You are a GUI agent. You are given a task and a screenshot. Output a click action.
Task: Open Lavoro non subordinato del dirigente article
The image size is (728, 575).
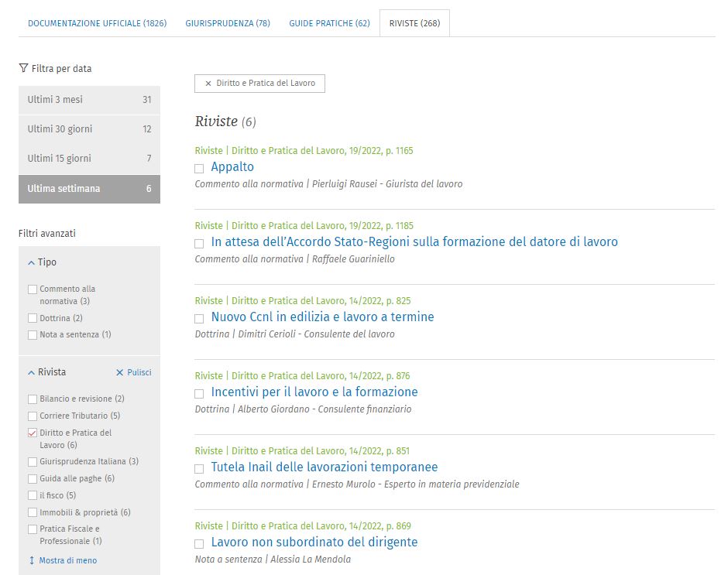314,542
